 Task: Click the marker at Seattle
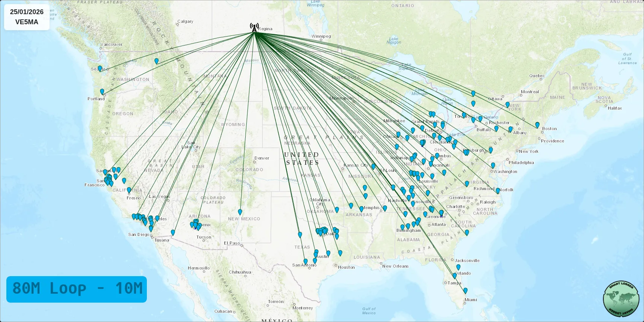coord(100,69)
